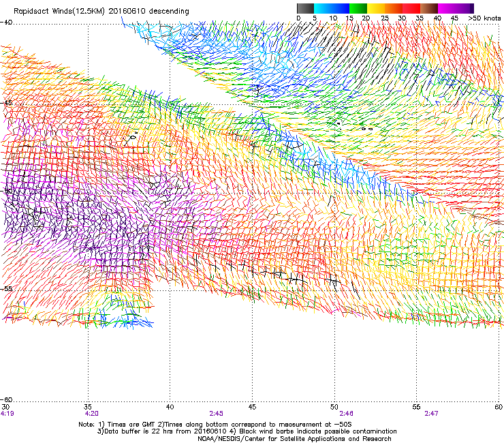
Task: Click the '15' label under the color legend
Action: (x=349, y=18)
